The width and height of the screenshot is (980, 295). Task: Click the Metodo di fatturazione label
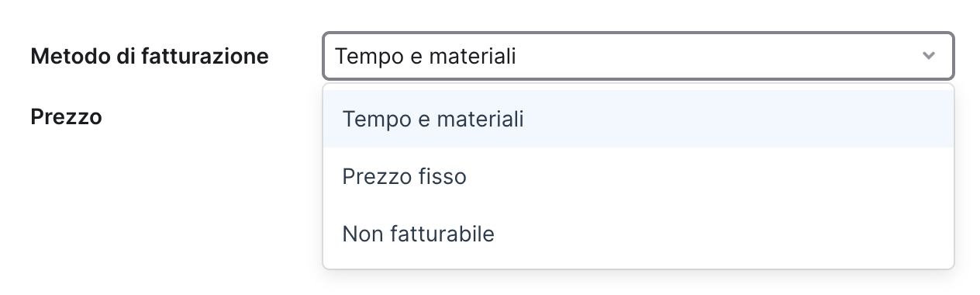click(x=150, y=57)
